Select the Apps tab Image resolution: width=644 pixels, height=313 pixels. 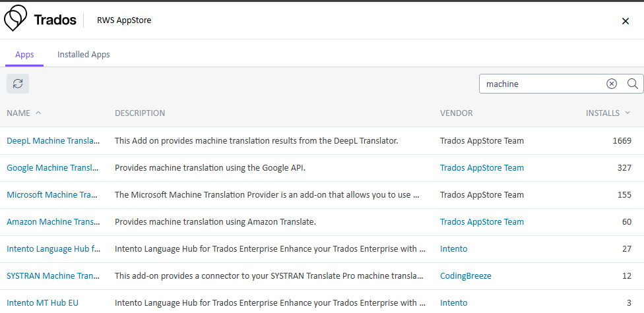click(x=24, y=55)
